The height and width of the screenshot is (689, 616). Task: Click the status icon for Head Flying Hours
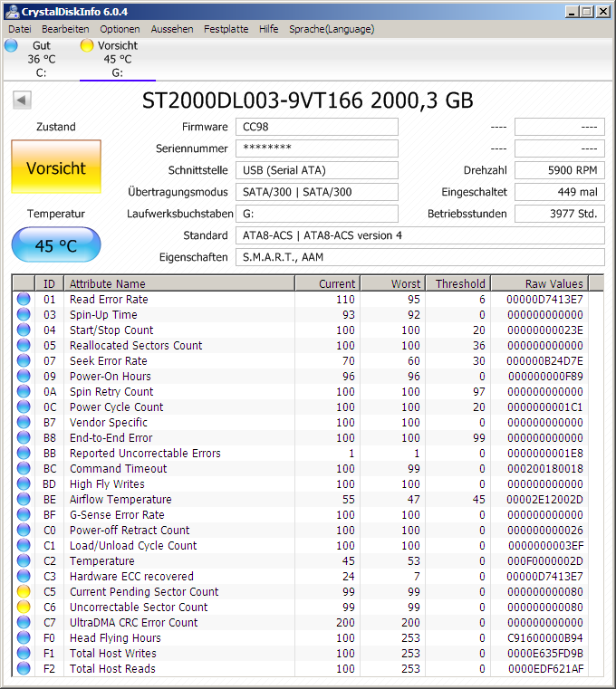24,637
